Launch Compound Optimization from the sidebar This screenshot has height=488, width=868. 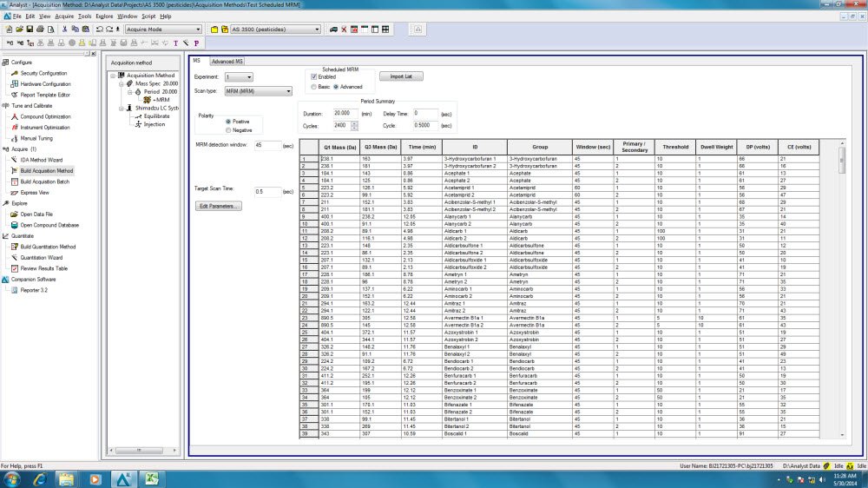click(45, 116)
